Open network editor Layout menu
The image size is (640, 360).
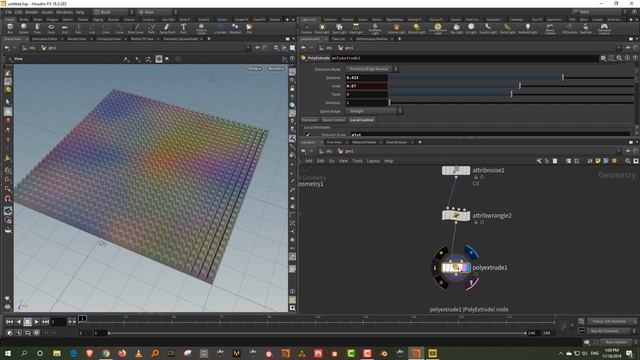coord(373,161)
